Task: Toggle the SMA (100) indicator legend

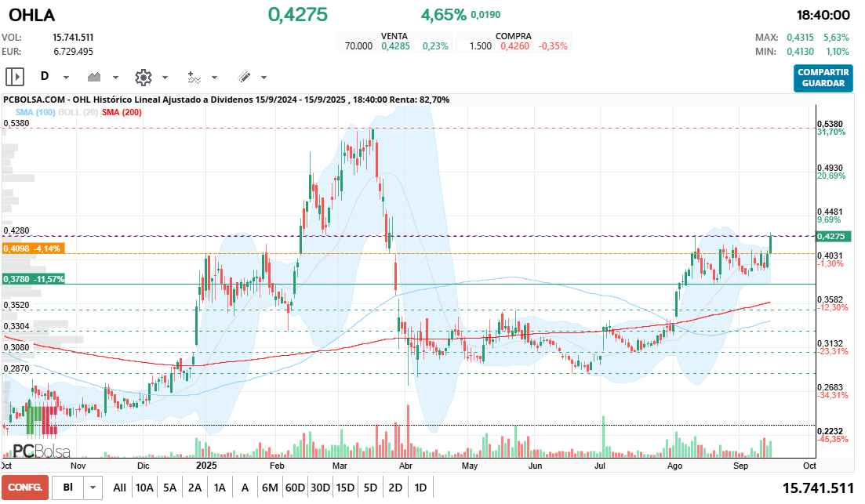Action: tap(35, 113)
